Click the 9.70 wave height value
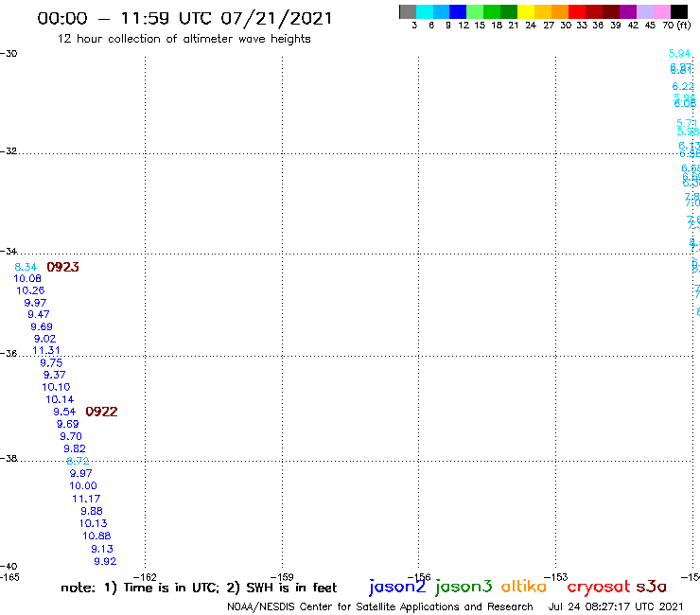Viewport: 700px width, 615px height. 71,436
